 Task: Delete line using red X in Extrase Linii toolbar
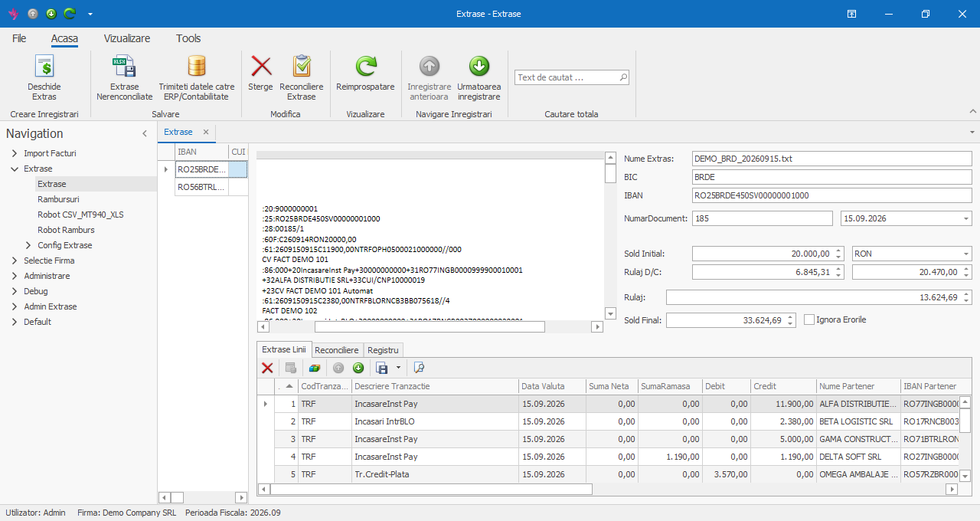pos(267,368)
